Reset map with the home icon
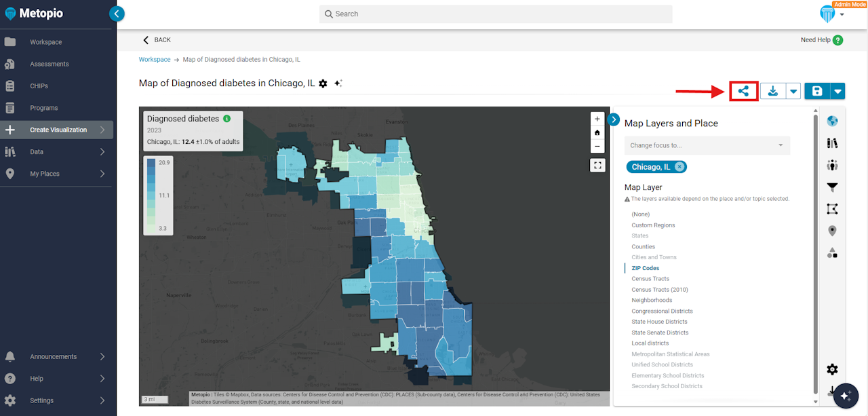Image resolution: width=868 pixels, height=416 pixels. [x=597, y=132]
